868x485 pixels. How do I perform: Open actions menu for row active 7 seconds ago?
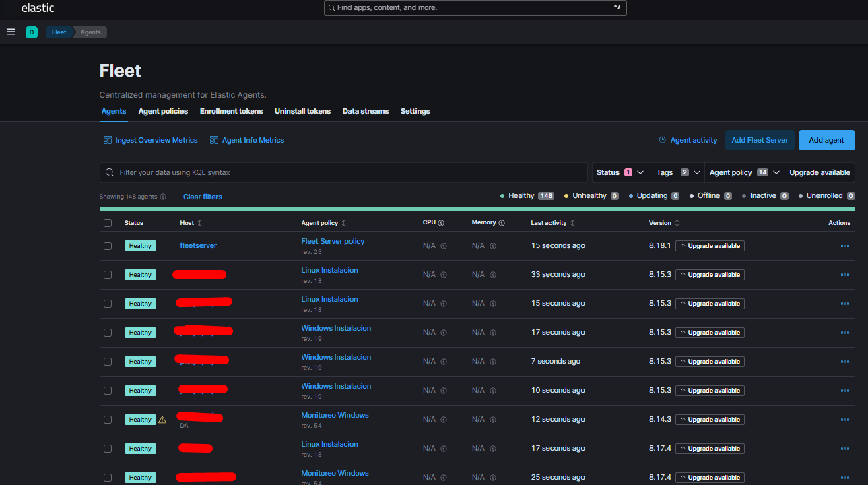tap(845, 362)
